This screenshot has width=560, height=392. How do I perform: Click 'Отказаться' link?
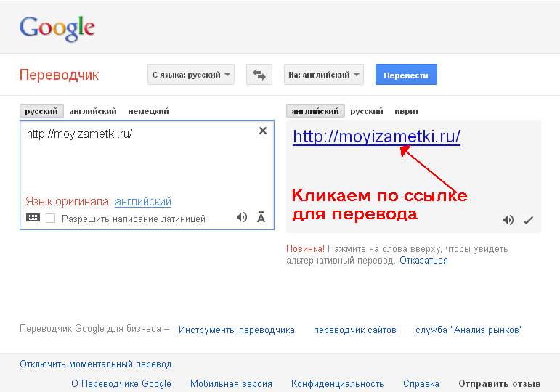[x=423, y=261]
